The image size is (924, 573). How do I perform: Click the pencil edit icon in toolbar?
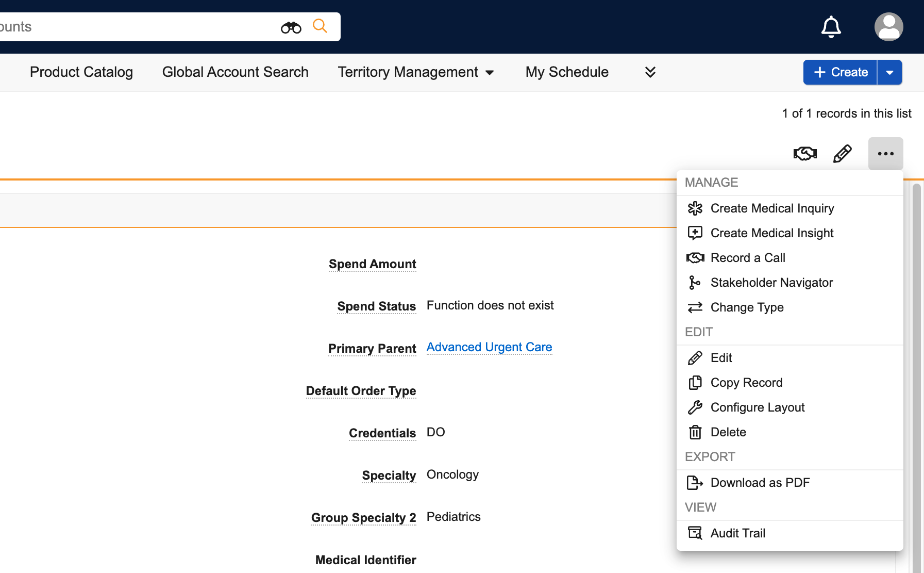point(843,154)
